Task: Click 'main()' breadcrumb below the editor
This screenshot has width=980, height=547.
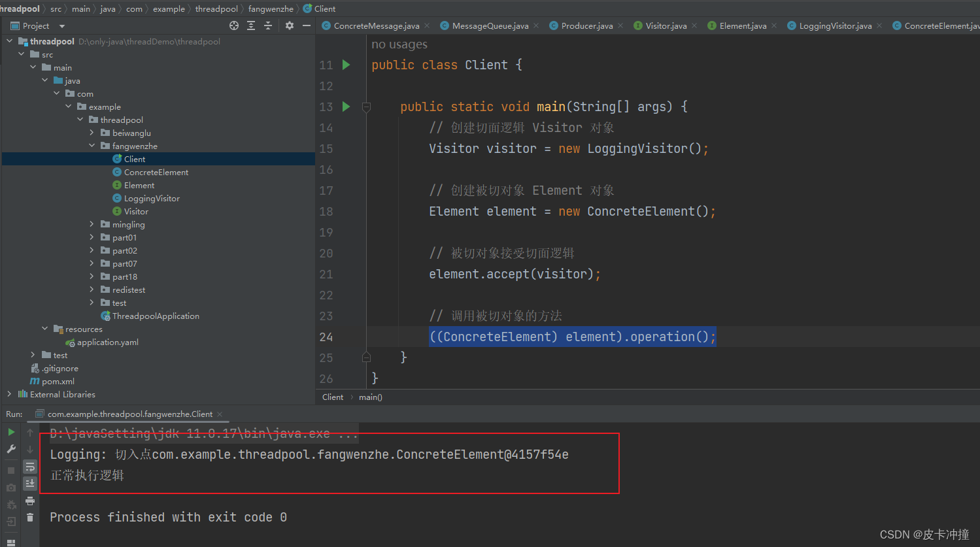Action: [371, 397]
